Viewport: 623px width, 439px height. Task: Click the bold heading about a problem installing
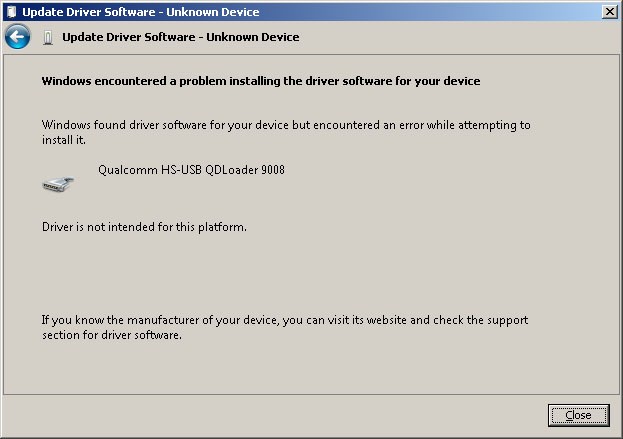261,81
